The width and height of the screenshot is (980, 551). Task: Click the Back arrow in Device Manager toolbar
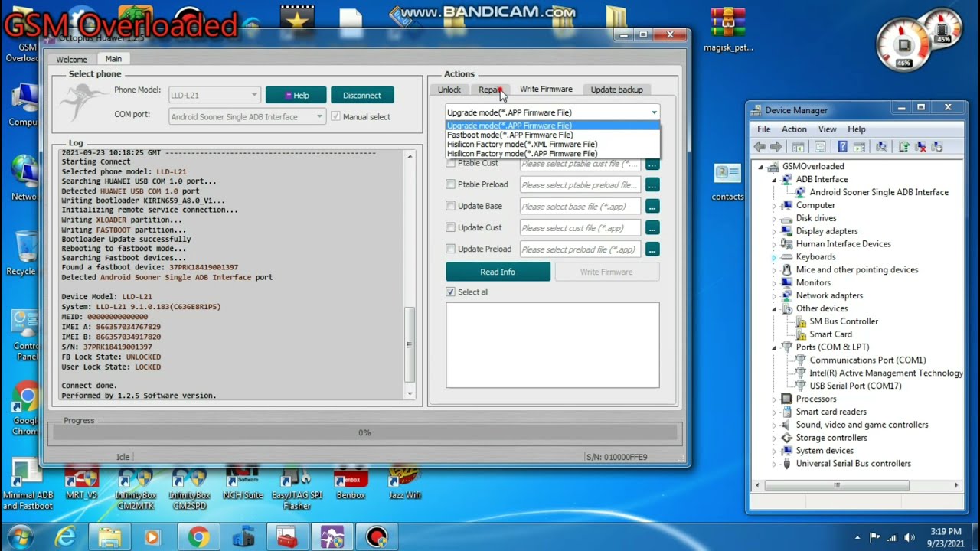coord(759,147)
